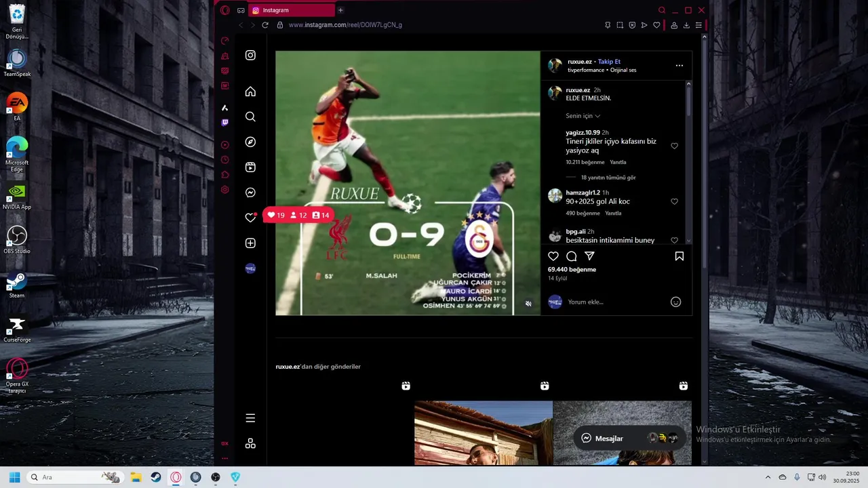
Task: Open Windows Start menu
Action: (x=14, y=477)
